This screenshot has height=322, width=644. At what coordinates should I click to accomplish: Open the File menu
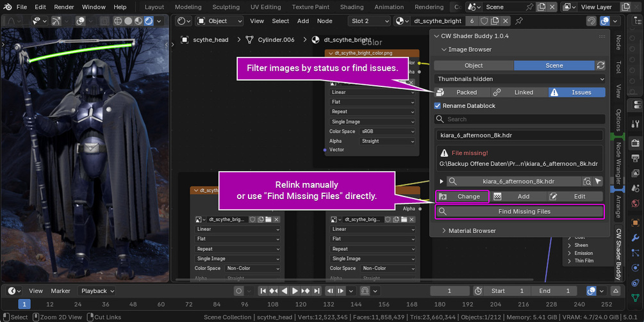point(22,7)
